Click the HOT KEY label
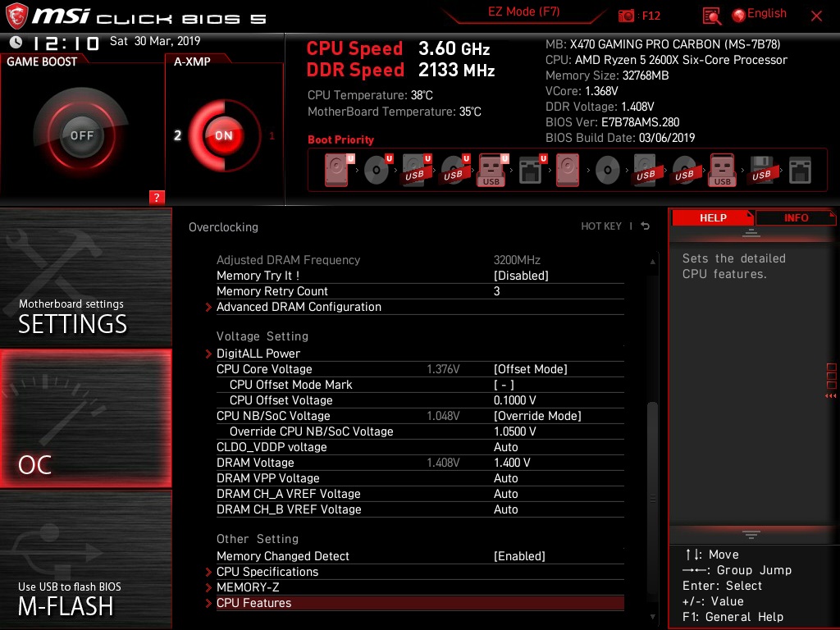The height and width of the screenshot is (630, 840). click(601, 226)
